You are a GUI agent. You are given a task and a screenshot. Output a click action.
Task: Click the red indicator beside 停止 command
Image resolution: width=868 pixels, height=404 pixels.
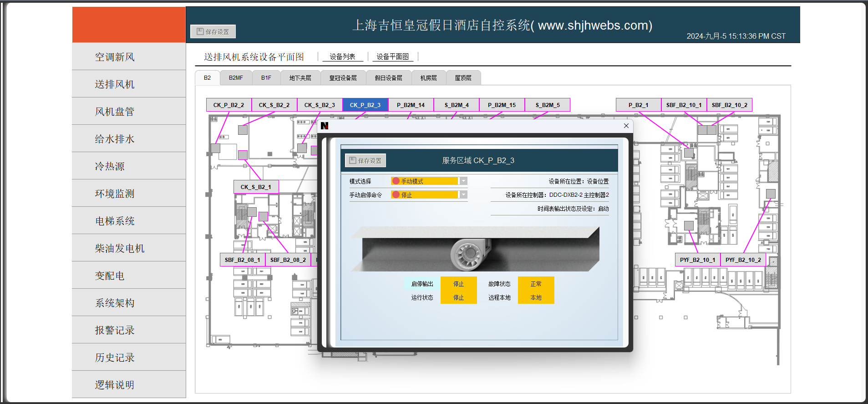[396, 194]
